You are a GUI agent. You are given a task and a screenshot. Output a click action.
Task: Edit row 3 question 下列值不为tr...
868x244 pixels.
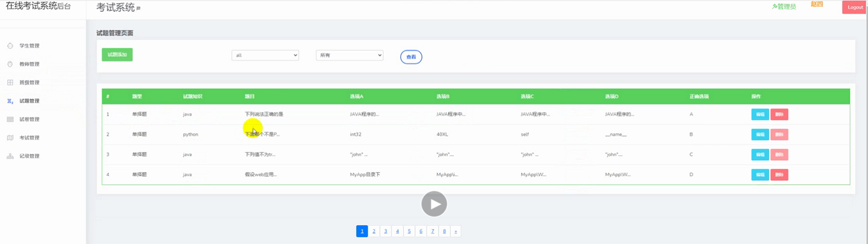click(x=760, y=155)
